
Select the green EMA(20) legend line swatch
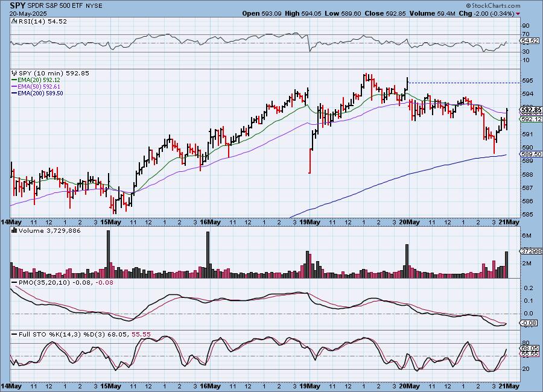tap(14, 80)
